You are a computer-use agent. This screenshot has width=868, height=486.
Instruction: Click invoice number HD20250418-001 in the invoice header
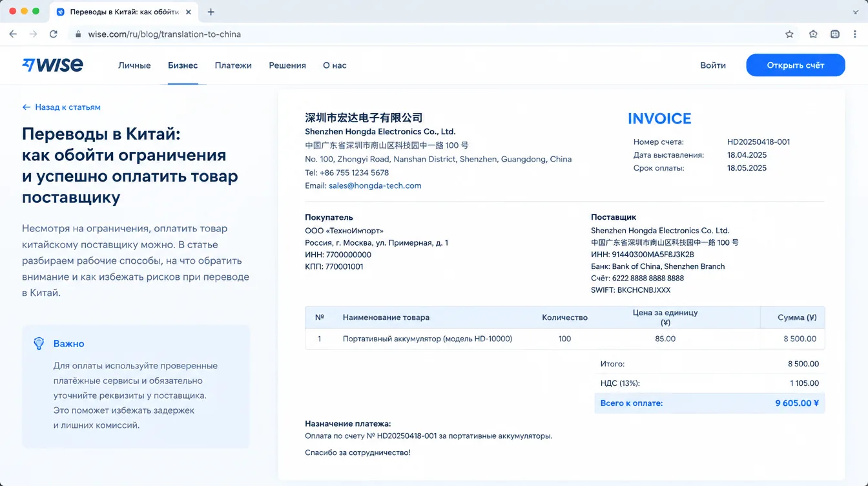pyautogui.click(x=758, y=142)
